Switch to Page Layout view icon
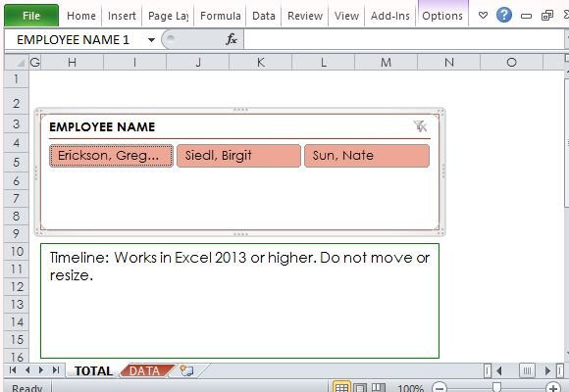Image resolution: width=569 pixels, height=392 pixels. [x=359, y=388]
